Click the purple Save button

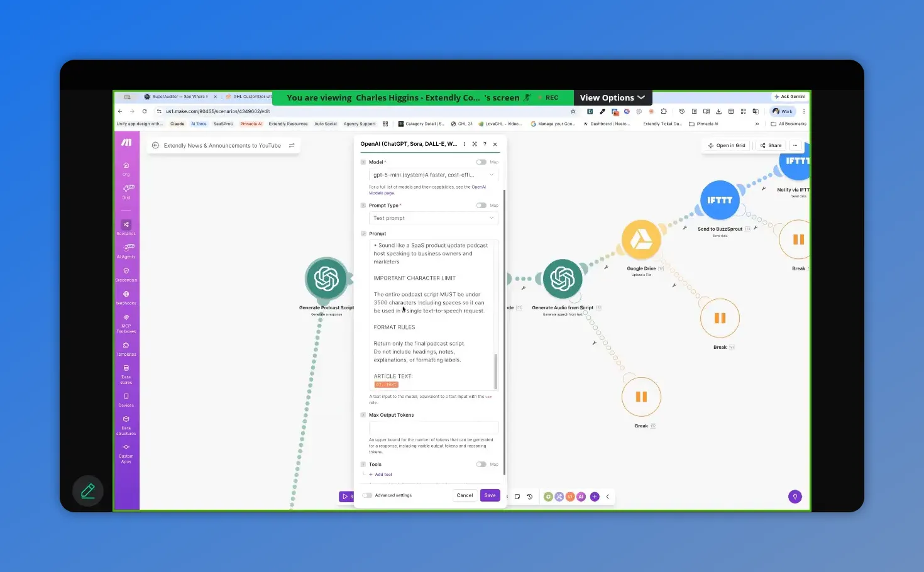click(490, 495)
